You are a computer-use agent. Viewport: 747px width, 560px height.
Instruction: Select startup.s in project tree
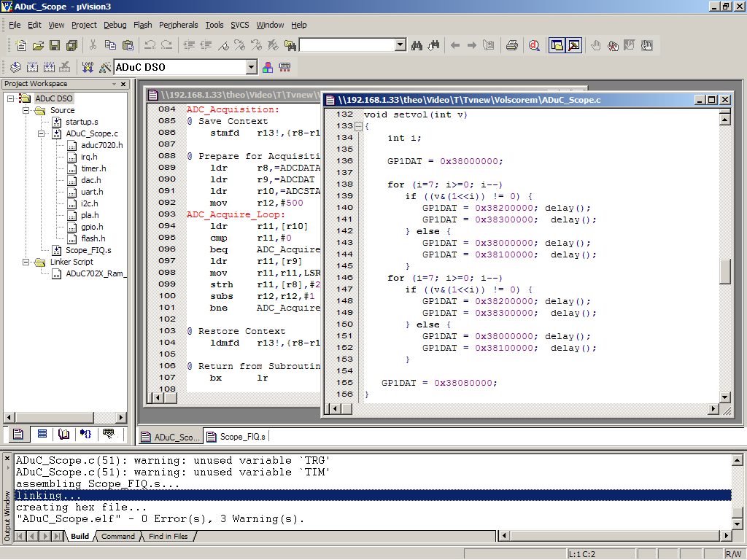coord(82,122)
